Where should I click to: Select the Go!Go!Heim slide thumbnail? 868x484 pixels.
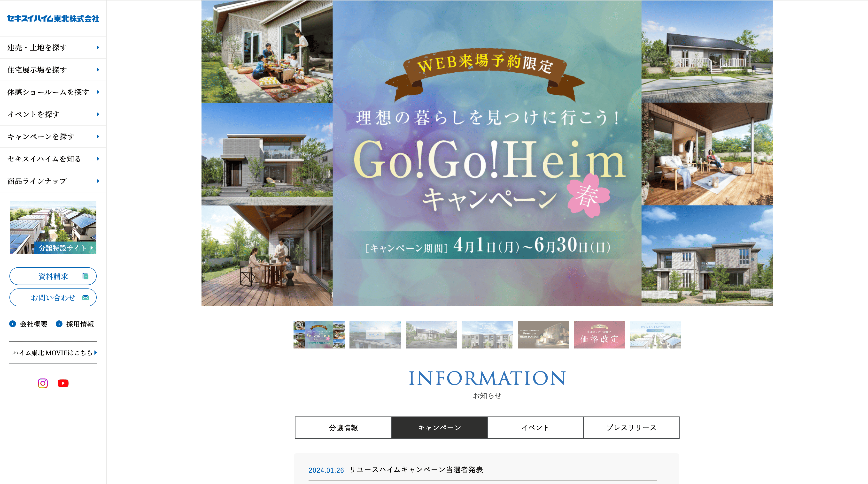[x=319, y=334]
